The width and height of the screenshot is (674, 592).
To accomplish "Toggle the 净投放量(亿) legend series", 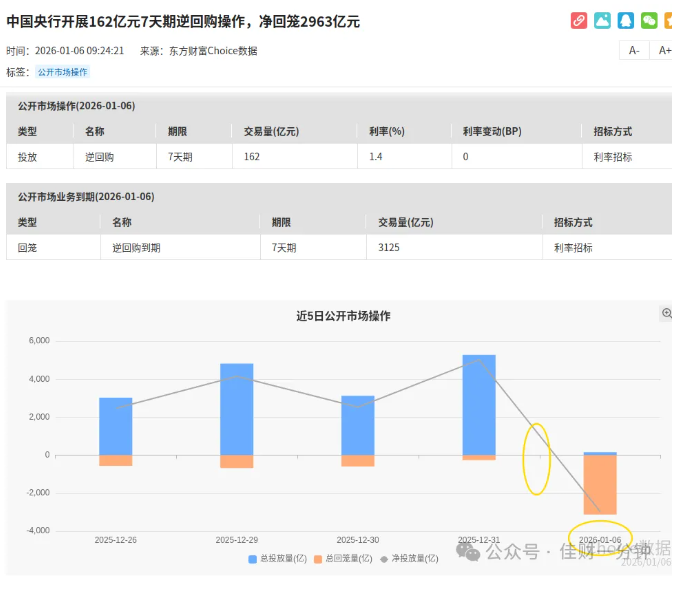I will [x=409, y=558].
